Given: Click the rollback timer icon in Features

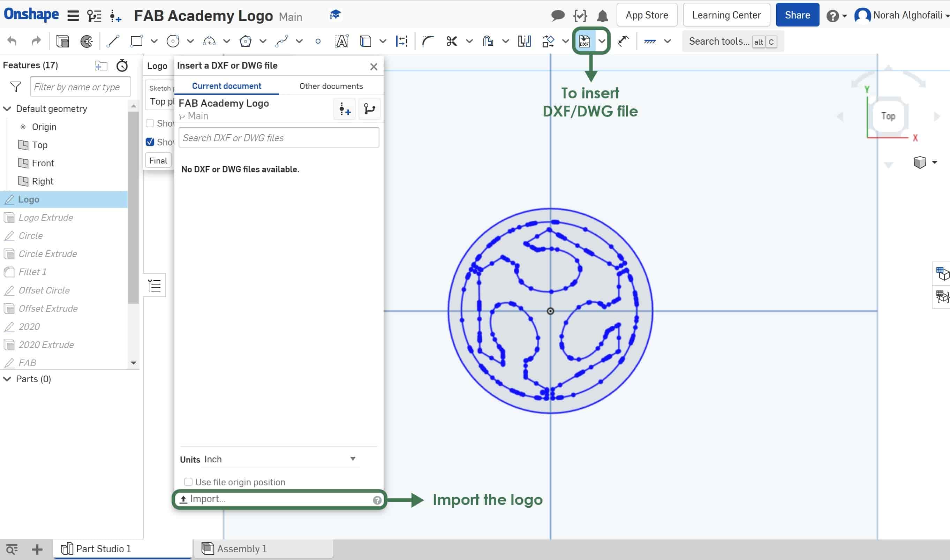Looking at the screenshot, I should pos(122,65).
